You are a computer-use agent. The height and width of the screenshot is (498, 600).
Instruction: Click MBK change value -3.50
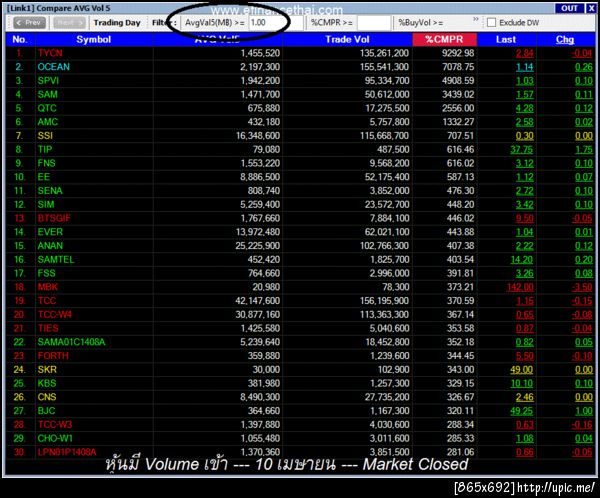582,288
